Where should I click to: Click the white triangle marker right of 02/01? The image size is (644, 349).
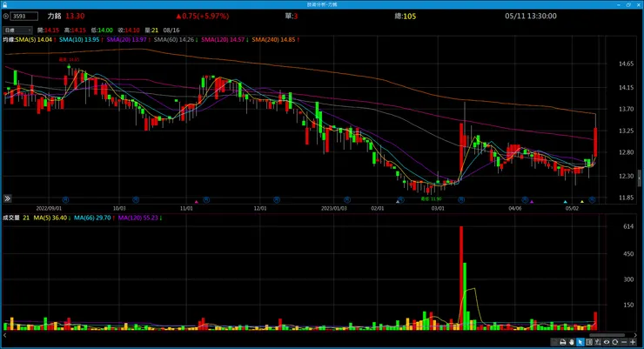[397, 202]
